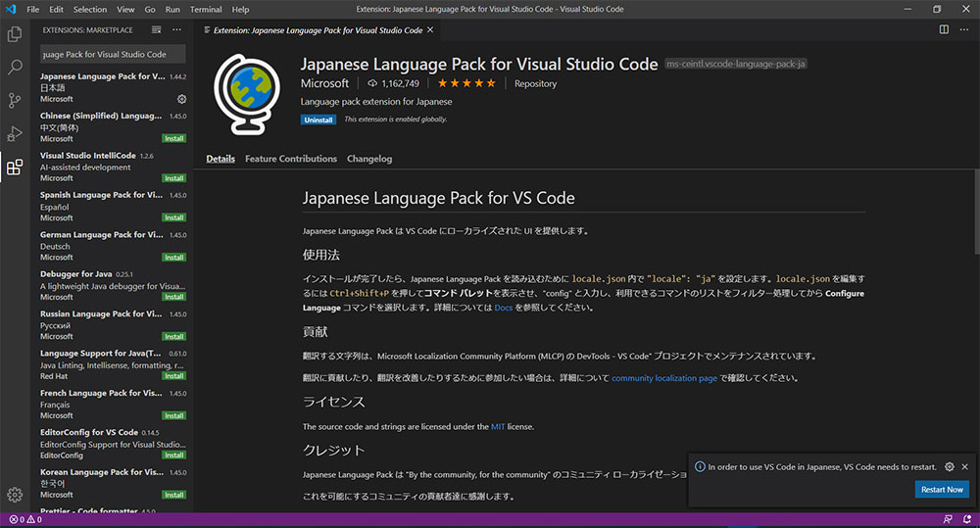
Task: Open the Explorer view in activity bar
Action: point(15,34)
